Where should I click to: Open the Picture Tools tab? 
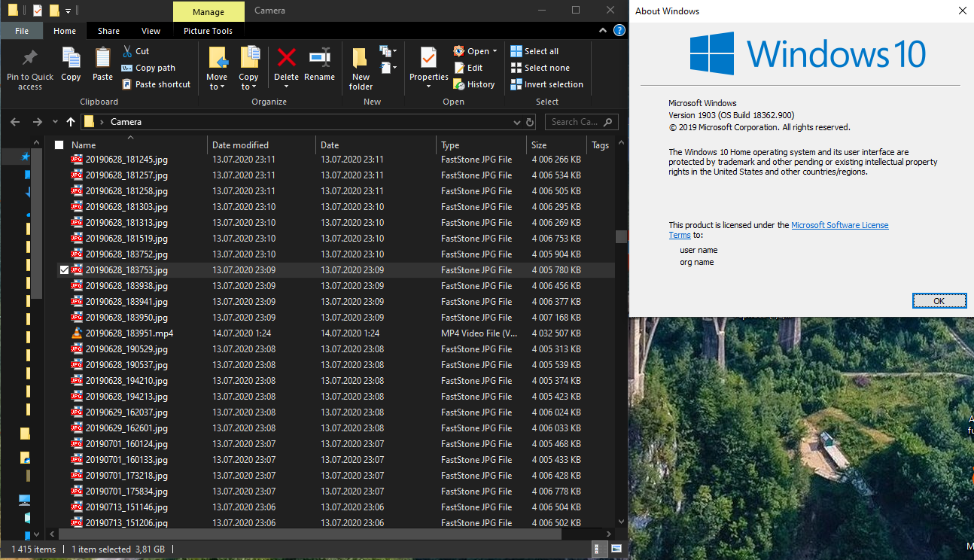[208, 31]
